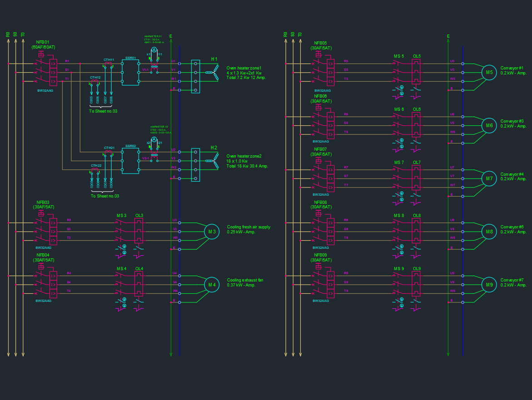
Task: Select the M9 motor circle
Action: pos(489,285)
